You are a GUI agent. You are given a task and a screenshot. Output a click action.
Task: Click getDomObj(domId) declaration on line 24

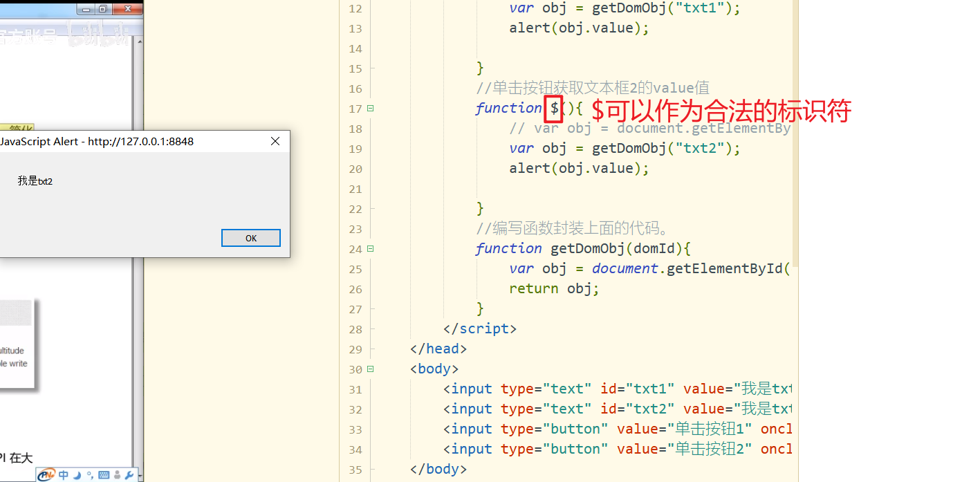point(620,249)
